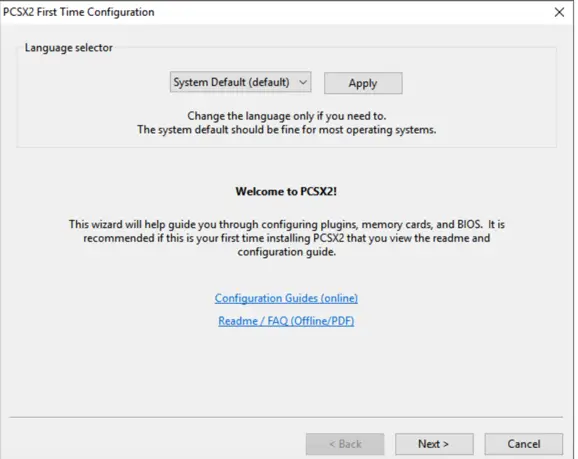Image resolution: width=578 pixels, height=459 pixels.
Task: Click the 'configuration guide.' text line
Action: coord(287,252)
